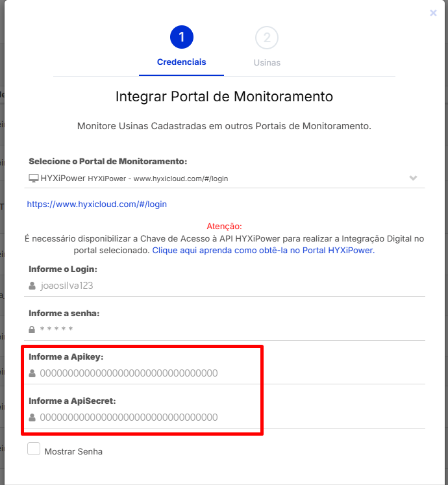
Task: Open the HYXiPower portal combo box
Action: point(225,179)
